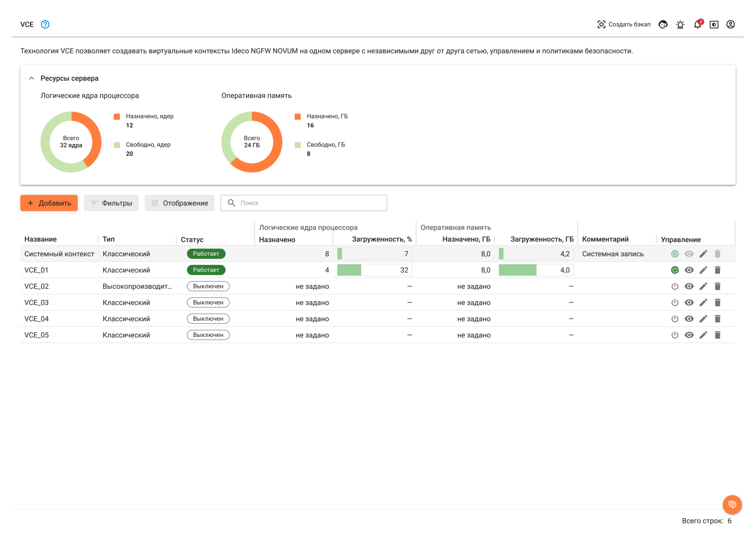The height and width of the screenshot is (544, 756).
Task: Power off the running VCE_01 context
Action: [675, 270]
